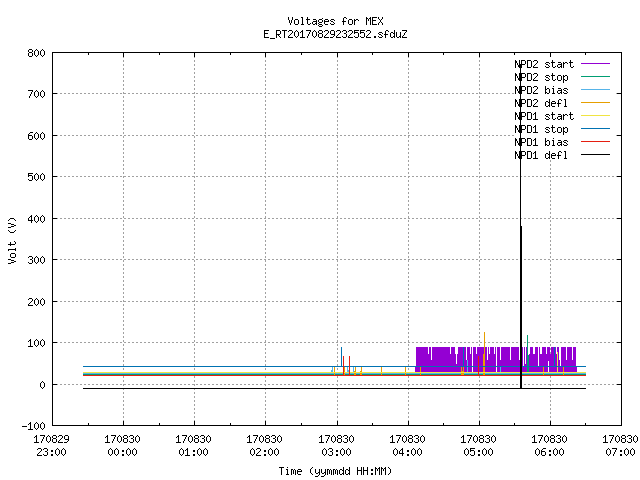This screenshot has width=640, height=480.
Task: Click the NPD1 defl legend label
Action: point(541,155)
